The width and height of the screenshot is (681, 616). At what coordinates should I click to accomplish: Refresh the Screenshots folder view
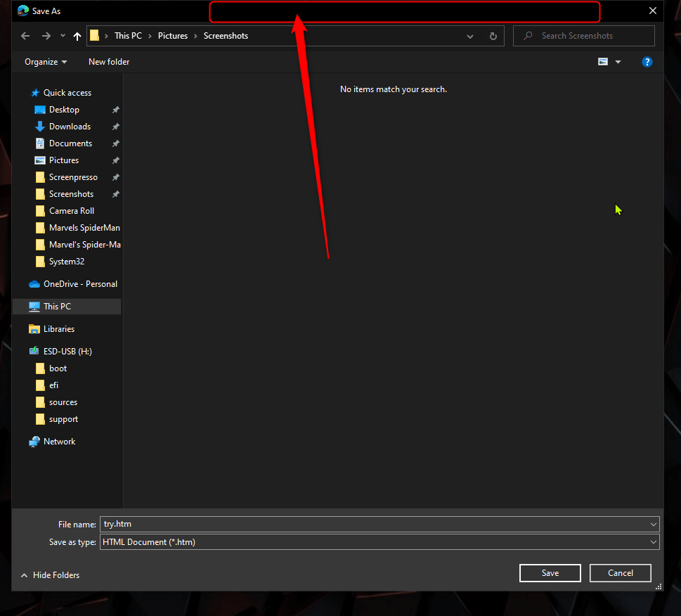click(493, 36)
